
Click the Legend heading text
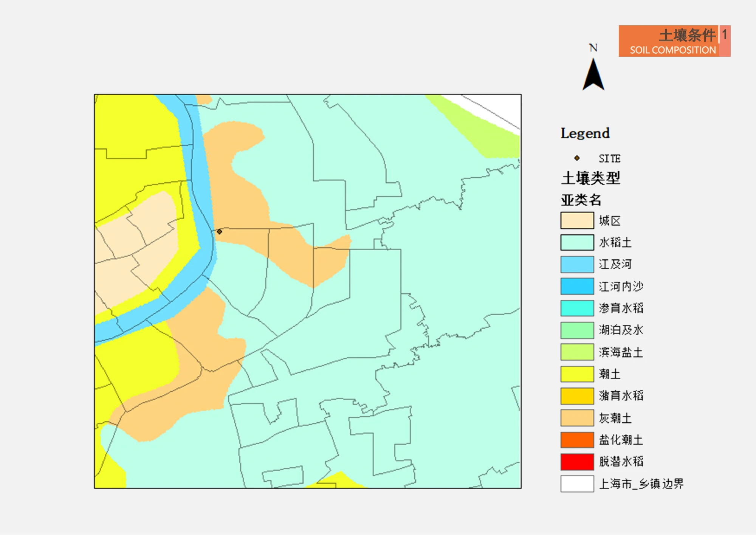[x=585, y=133]
